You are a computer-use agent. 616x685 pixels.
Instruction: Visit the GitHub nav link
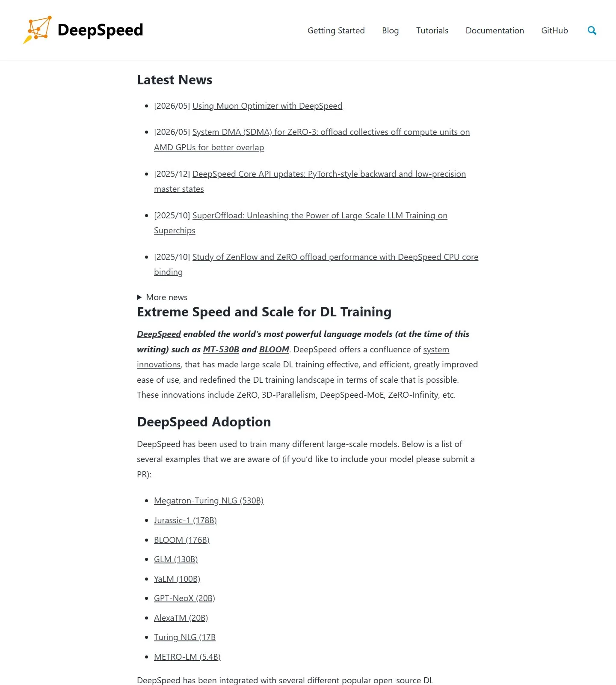(x=554, y=30)
